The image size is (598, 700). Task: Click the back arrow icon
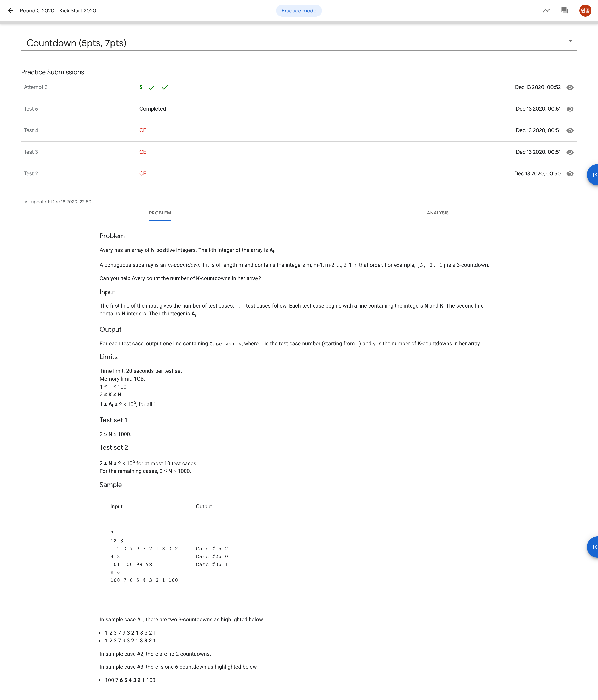point(11,10)
